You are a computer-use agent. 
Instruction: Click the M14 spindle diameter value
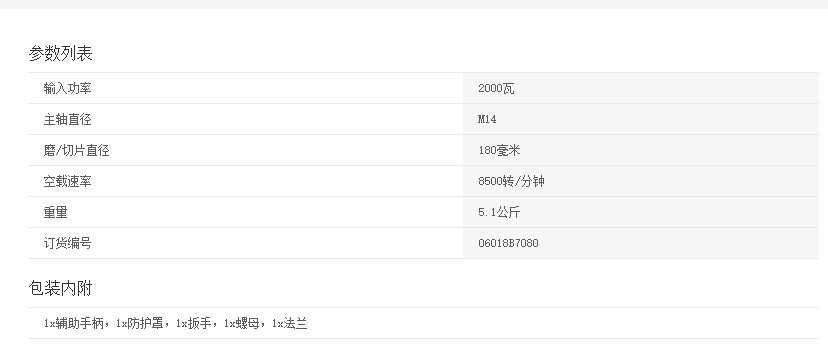[487, 119]
